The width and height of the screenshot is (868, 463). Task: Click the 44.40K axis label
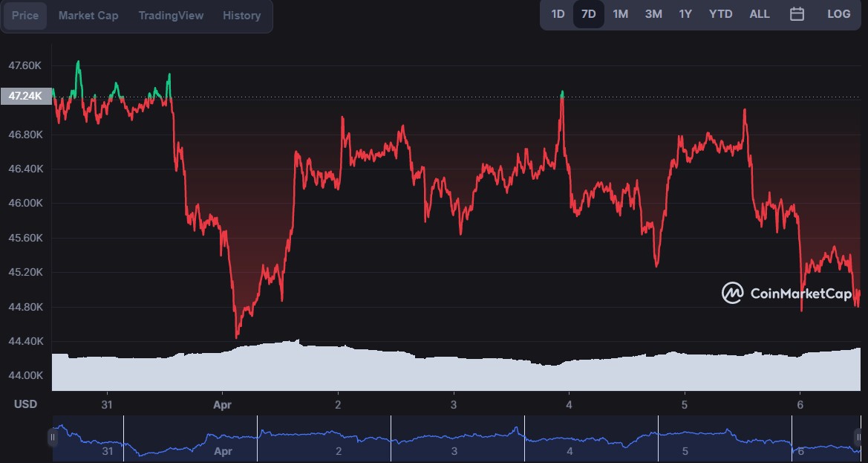click(x=25, y=341)
